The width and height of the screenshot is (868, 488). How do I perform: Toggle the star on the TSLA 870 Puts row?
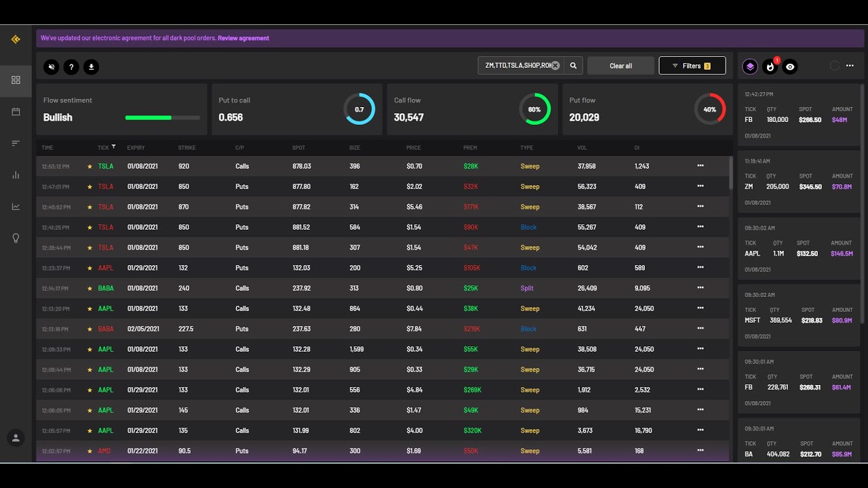90,207
